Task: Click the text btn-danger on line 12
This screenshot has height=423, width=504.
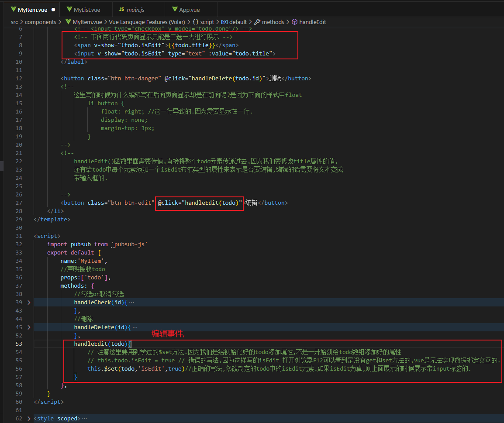Action: click(141, 79)
